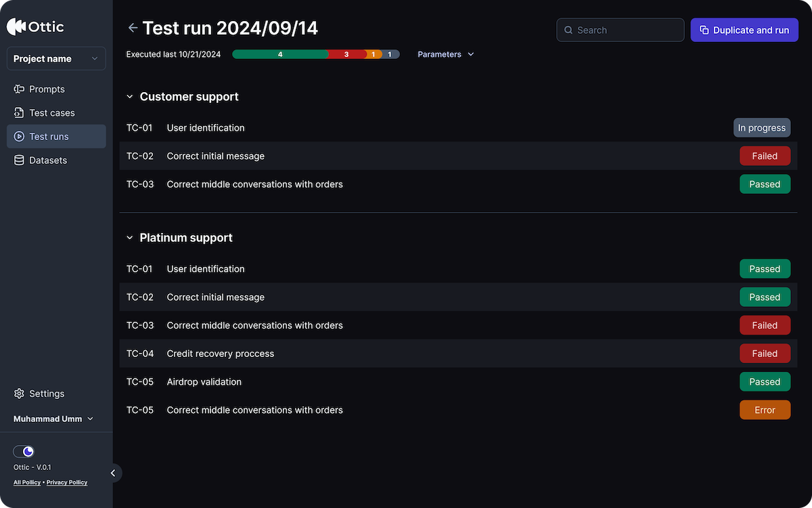Click the Settings gear icon
812x508 pixels.
19,394
